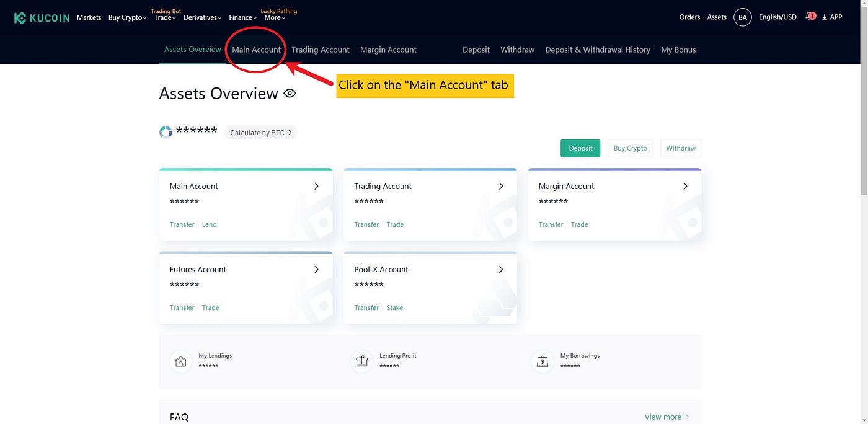Screen dimensions: 868x424
Task: Click Transfer on Margin Account card
Action: click(551, 224)
